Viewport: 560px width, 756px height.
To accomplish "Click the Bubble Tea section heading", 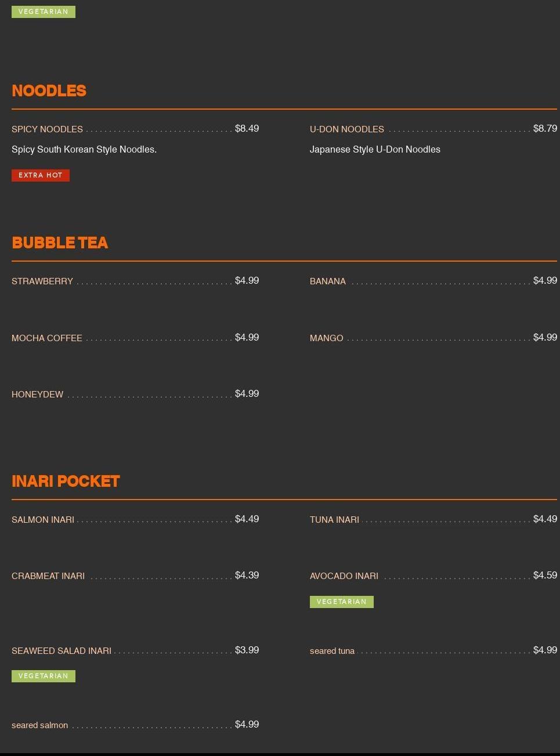I will tap(60, 243).
